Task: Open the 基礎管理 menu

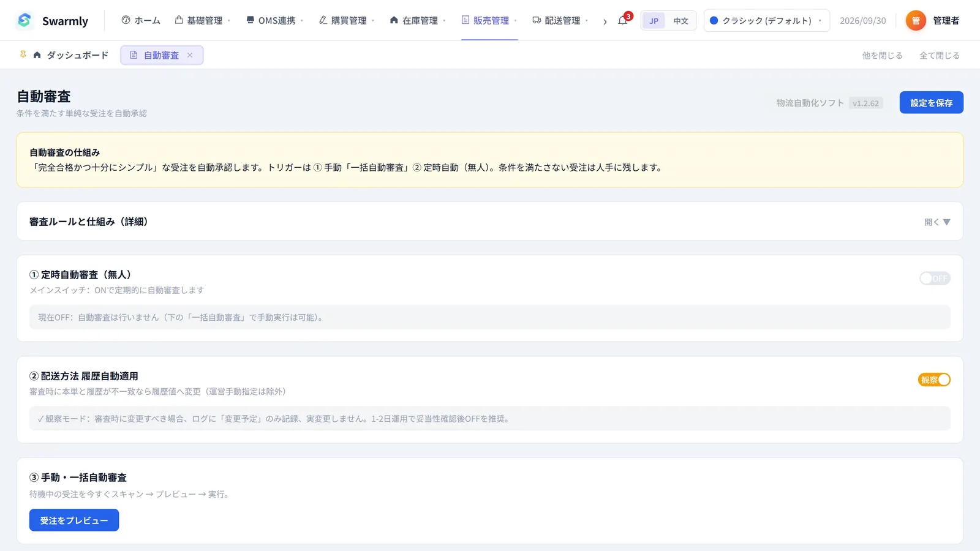Action: 203,20
